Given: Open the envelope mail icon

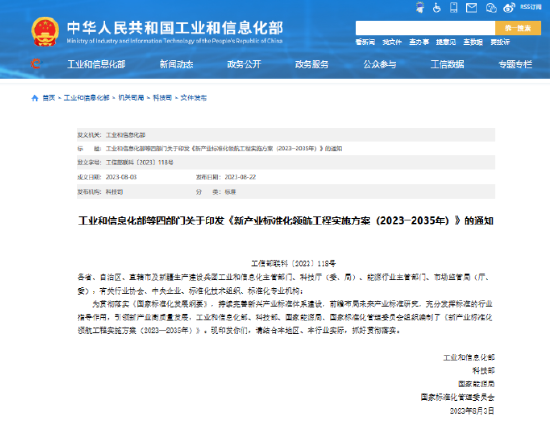Looking at the screenshot, I should click(471, 7).
